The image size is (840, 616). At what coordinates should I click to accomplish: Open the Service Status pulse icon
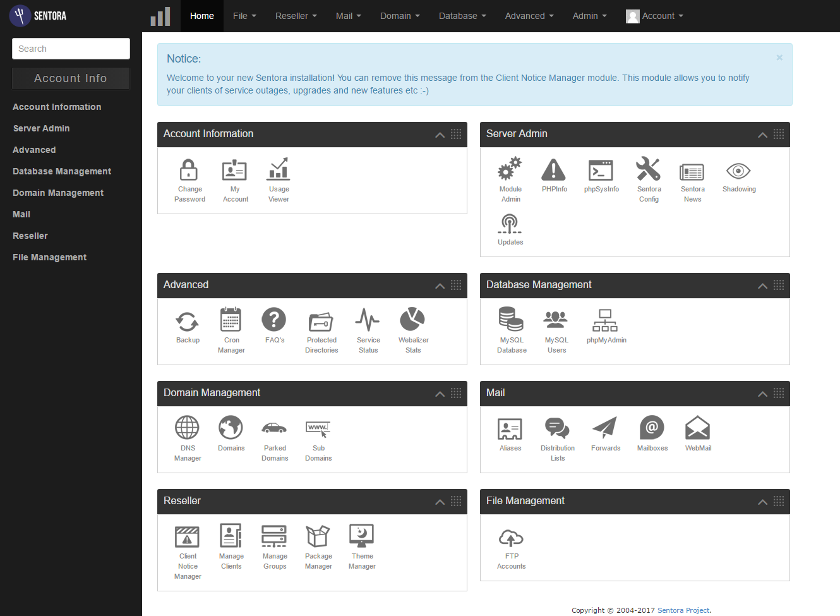[368, 320]
